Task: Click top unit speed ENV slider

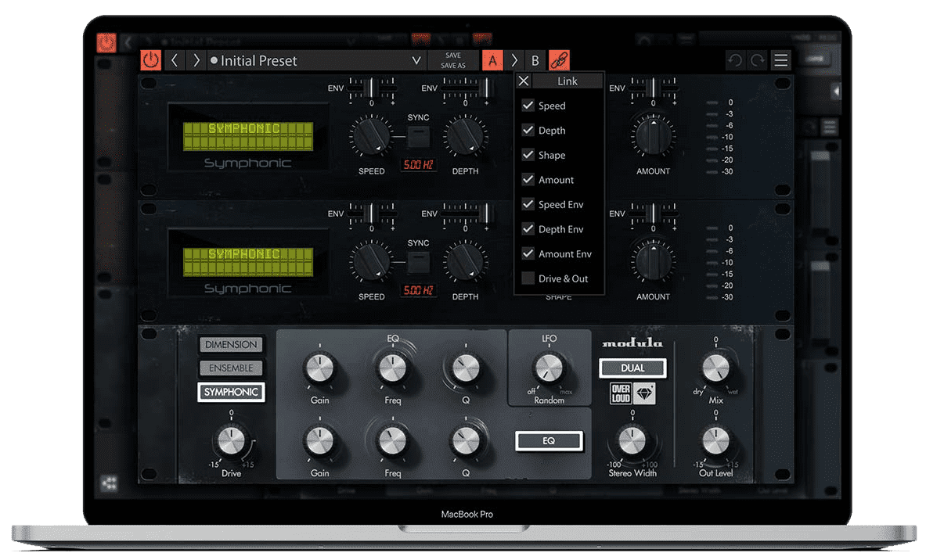Action: [372, 88]
